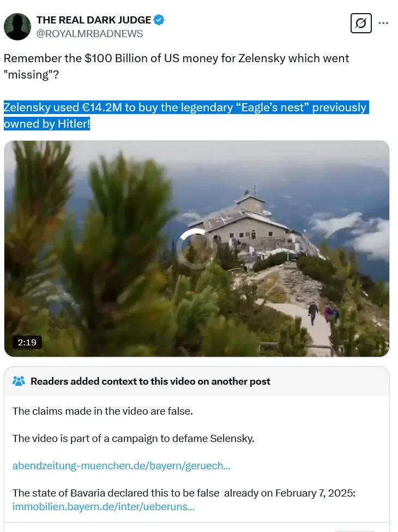The width and height of the screenshot is (398, 532).
Task: Click the blue verified badge icon
Action: pyautogui.click(x=159, y=20)
